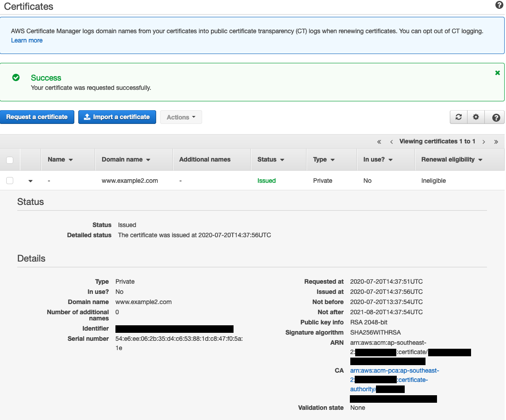Screen dimensions: 506x420
Task: Jump to the last certificates page
Action: (x=496, y=141)
